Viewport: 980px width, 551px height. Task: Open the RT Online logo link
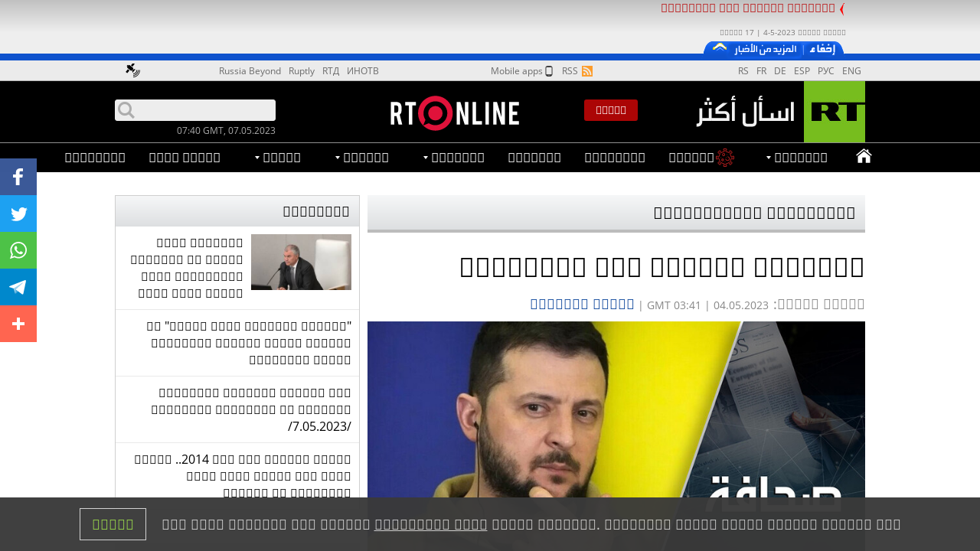455,113
